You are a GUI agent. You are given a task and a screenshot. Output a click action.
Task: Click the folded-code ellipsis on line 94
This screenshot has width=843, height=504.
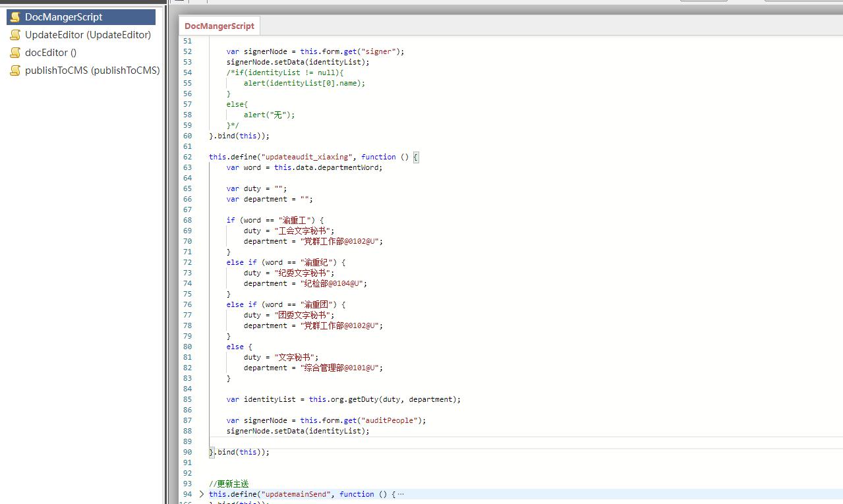pyautogui.click(x=401, y=494)
